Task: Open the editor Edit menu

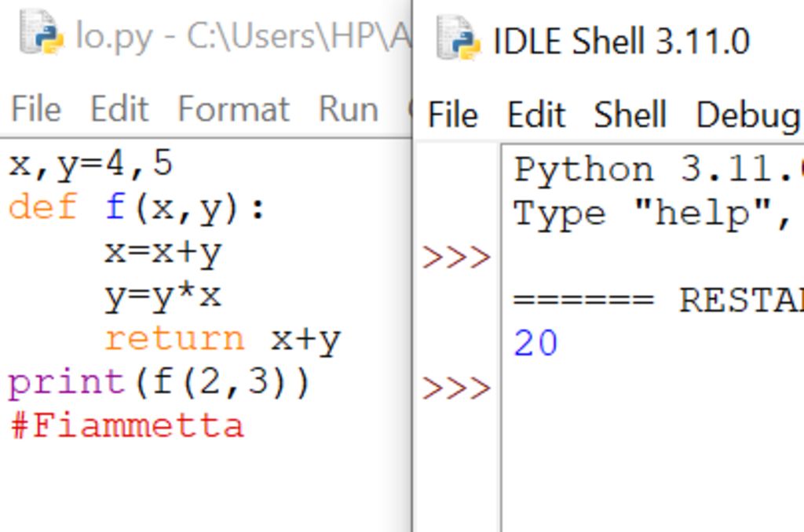Action: point(119,109)
